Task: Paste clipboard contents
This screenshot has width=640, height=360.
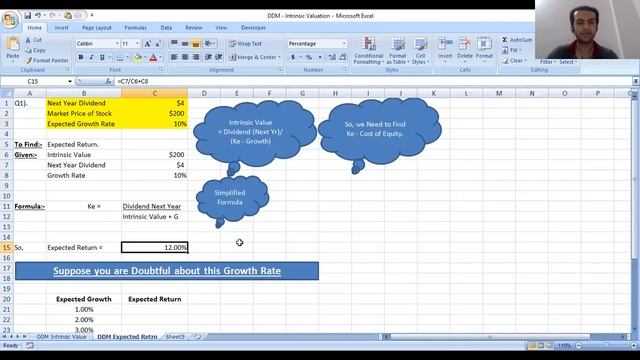Action: (13, 49)
